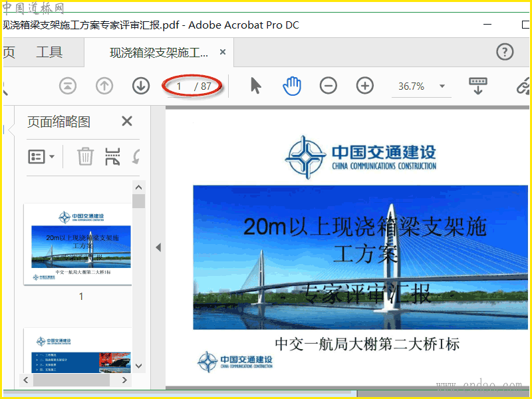Zoom out with the minus button

[x=328, y=86]
